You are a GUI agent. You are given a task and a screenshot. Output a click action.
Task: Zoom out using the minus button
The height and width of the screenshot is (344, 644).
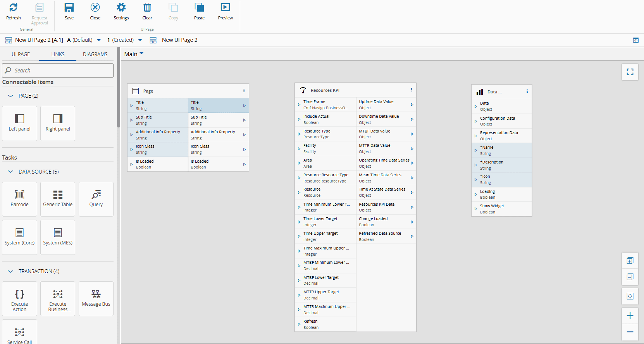tap(630, 332)
